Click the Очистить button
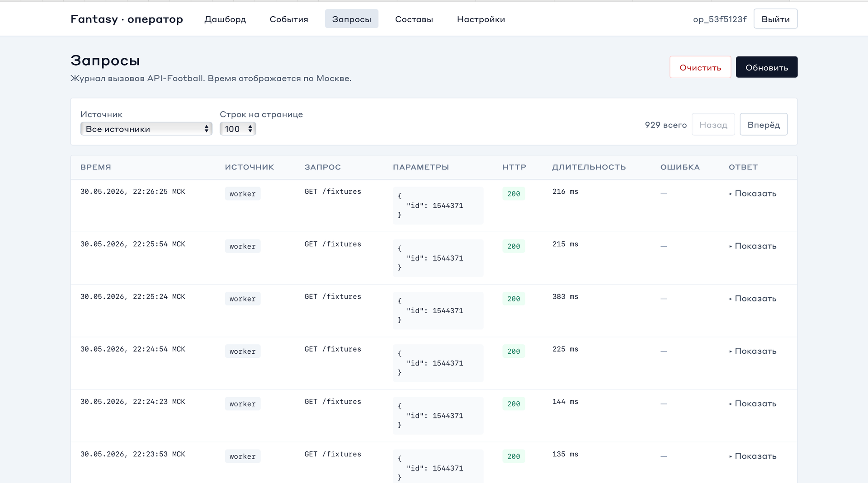 coord(700,67)
